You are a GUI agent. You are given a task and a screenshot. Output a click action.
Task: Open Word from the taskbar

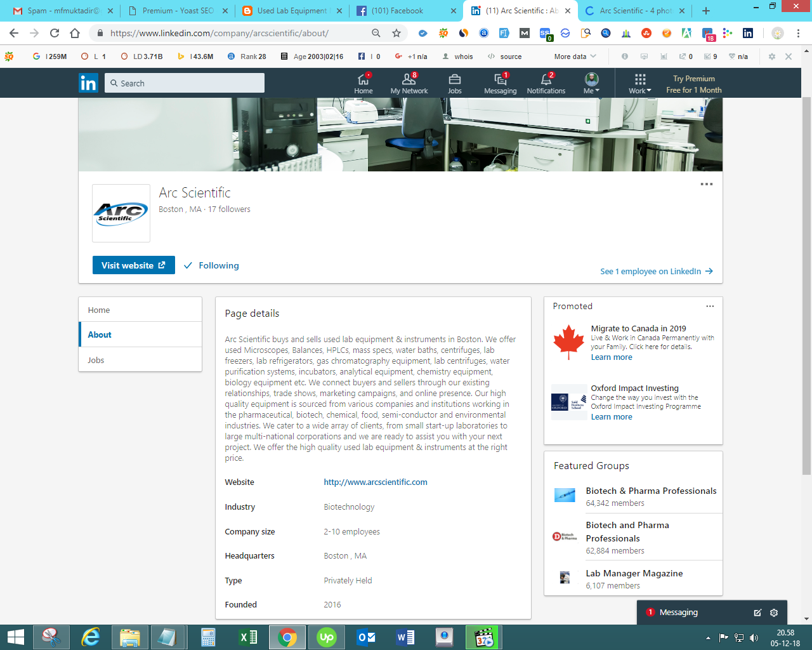tap(405, 637)
